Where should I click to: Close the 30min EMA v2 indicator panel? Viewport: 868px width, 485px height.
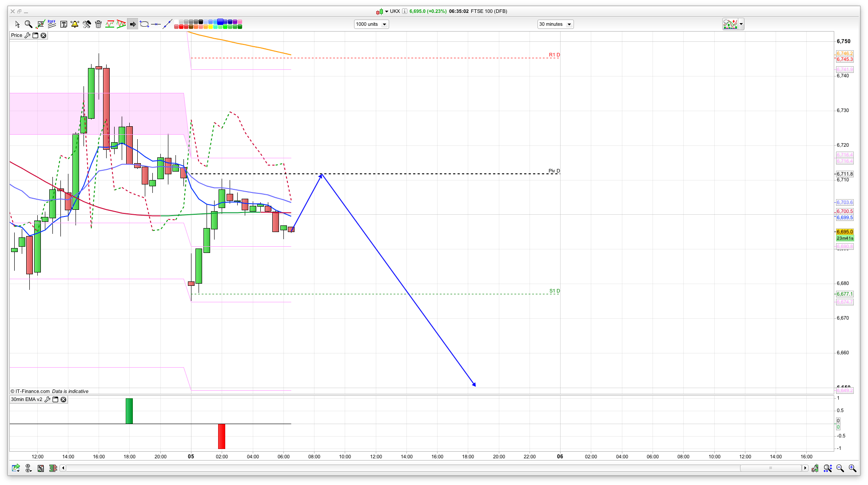click(64, 400)
